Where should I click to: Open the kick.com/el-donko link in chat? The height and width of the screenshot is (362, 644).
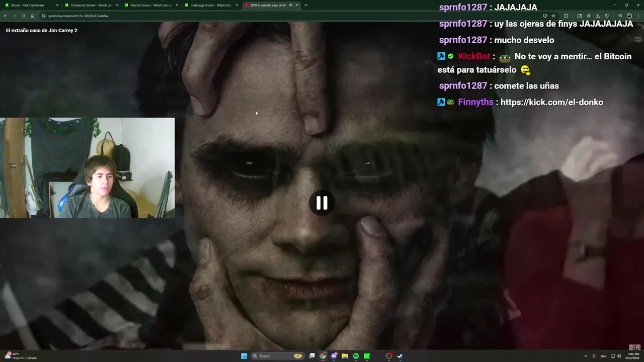pos(552,102)
